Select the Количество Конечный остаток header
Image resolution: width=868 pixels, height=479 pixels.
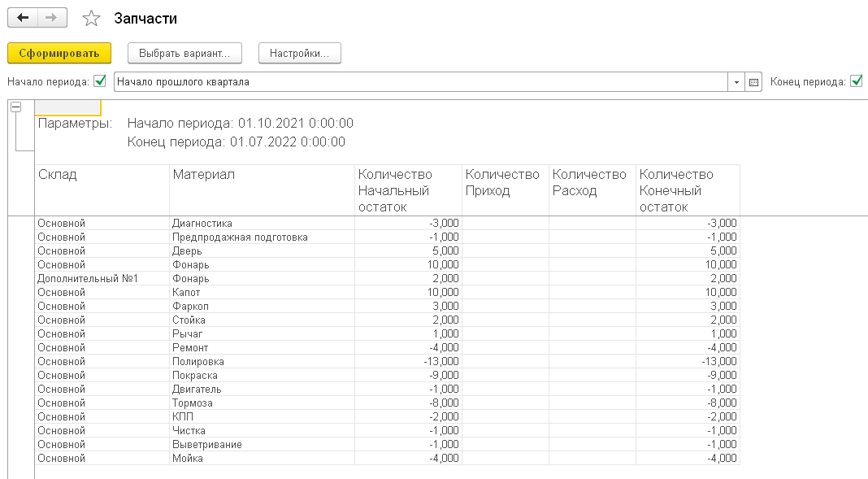688,190
